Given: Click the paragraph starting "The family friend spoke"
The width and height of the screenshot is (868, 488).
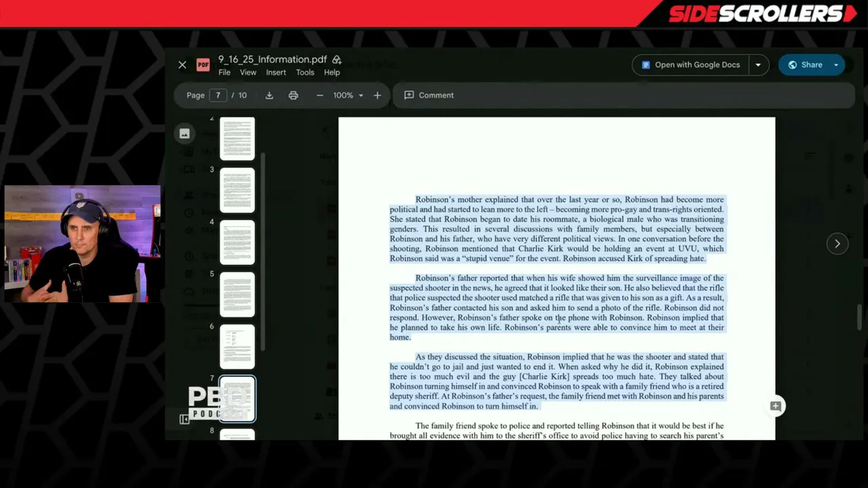Looking at the screenshot, I should [x=557, y=431].
